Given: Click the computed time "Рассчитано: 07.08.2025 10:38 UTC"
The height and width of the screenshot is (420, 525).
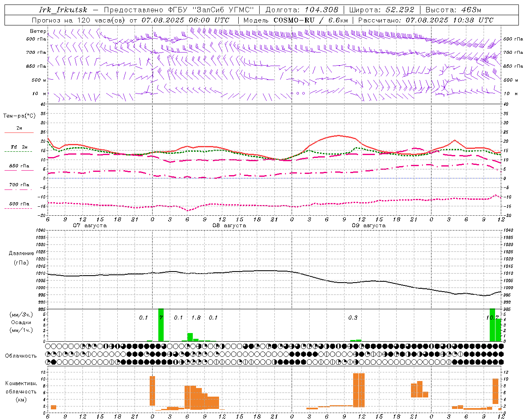Looking at the screenshot, I should pyautogui.click(x=426, y=20).
